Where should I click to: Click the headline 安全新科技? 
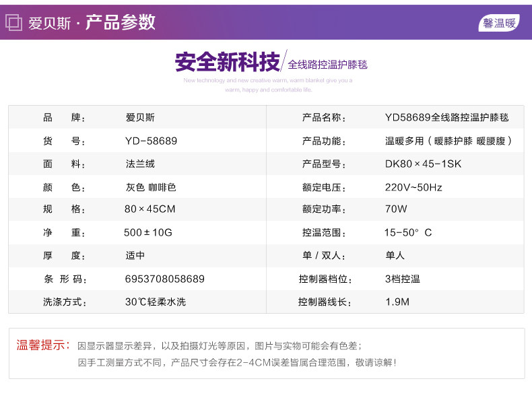(228, 62)
